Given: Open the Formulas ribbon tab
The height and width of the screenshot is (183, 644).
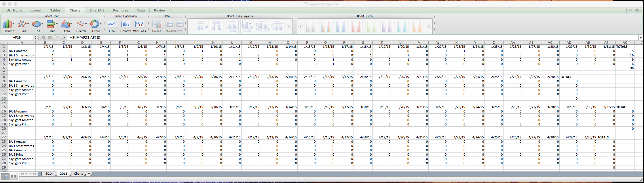Looking at the screenshot, I should pyautogui.click(x=120, y=10).
